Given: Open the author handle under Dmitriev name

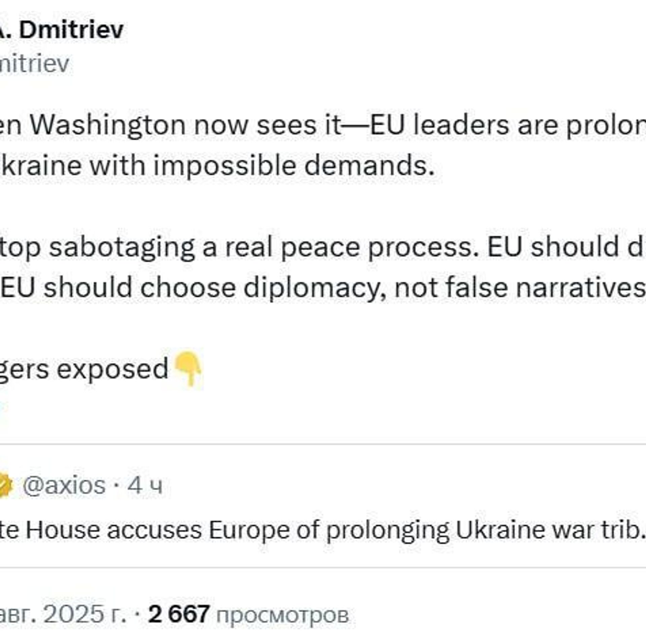Looking at the screenshot, I should (x=34, y=63).
